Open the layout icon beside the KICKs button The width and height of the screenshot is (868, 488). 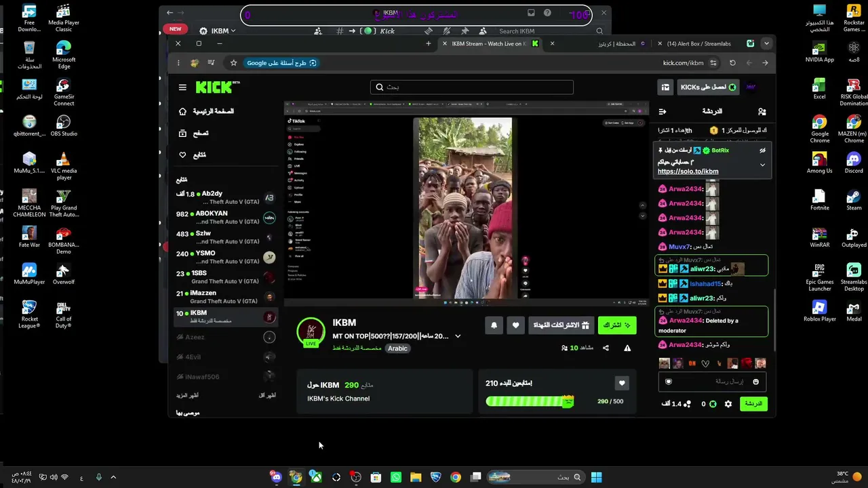(665, 87)
